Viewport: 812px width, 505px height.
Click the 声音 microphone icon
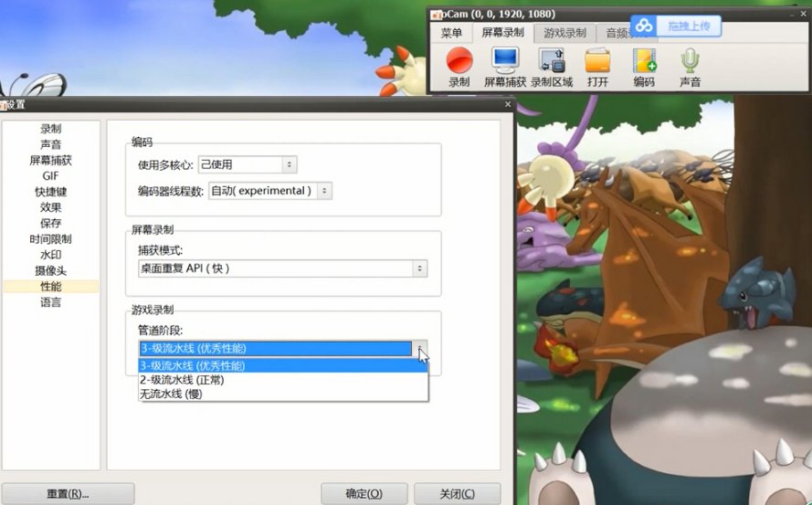coord(690,60)
